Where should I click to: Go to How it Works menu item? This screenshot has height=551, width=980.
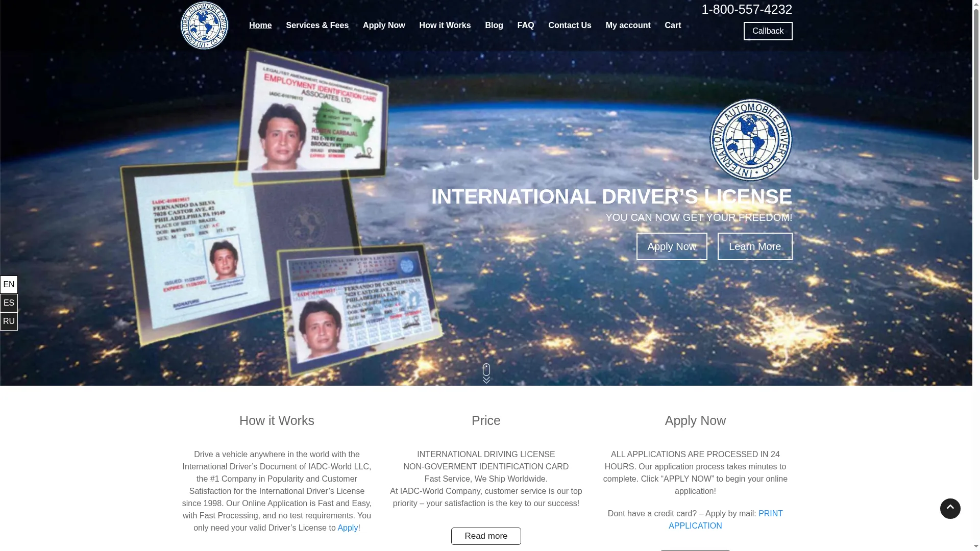click(445, 26)
